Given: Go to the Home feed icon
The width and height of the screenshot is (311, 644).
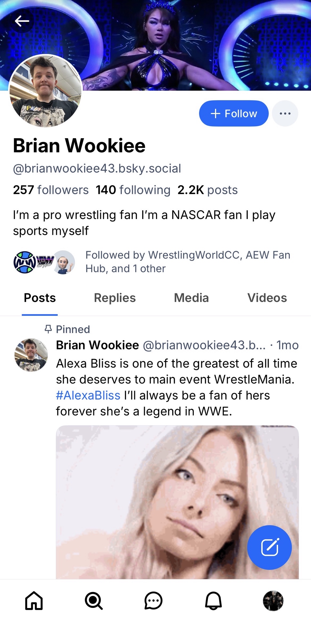Looking at the screenshot, I should [x=34, y=601].
